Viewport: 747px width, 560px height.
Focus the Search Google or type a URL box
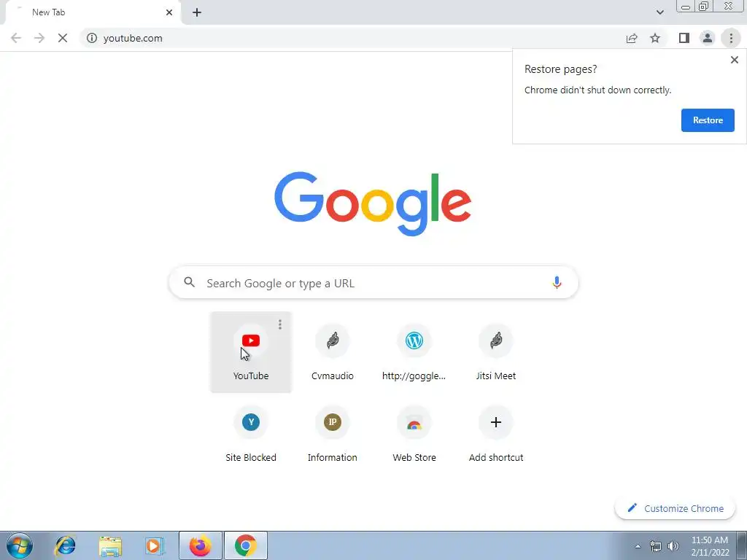click(373, 283)
